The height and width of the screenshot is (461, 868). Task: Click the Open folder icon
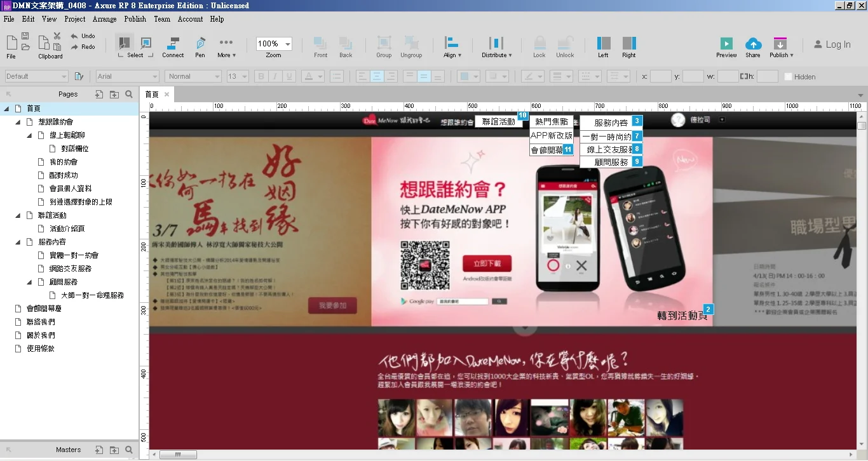25,47
